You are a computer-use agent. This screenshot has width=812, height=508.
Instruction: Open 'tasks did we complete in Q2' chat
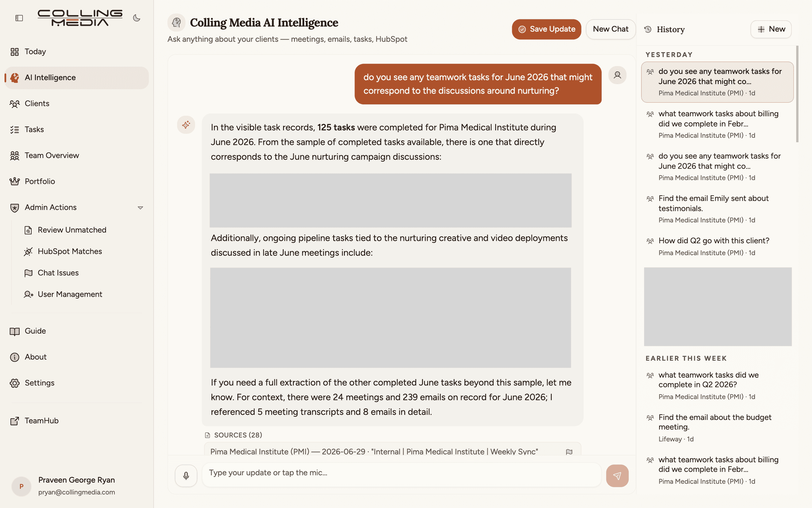717,386
